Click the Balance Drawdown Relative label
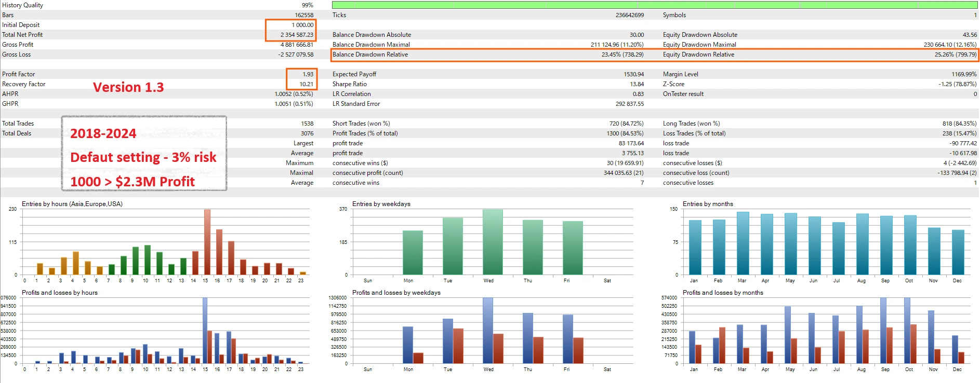This screenshot has height=383, width=980. (x=370, y=54)
